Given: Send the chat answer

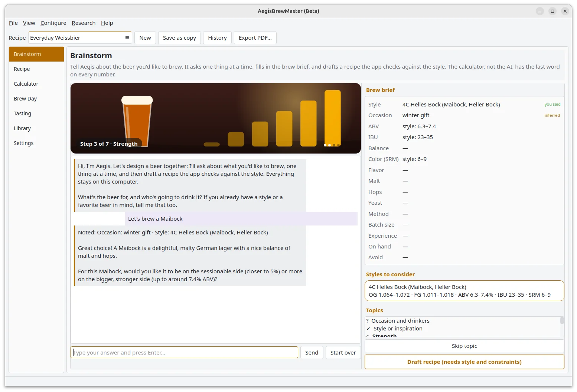Looking at the screenshot, I should [x=312, y=352].
